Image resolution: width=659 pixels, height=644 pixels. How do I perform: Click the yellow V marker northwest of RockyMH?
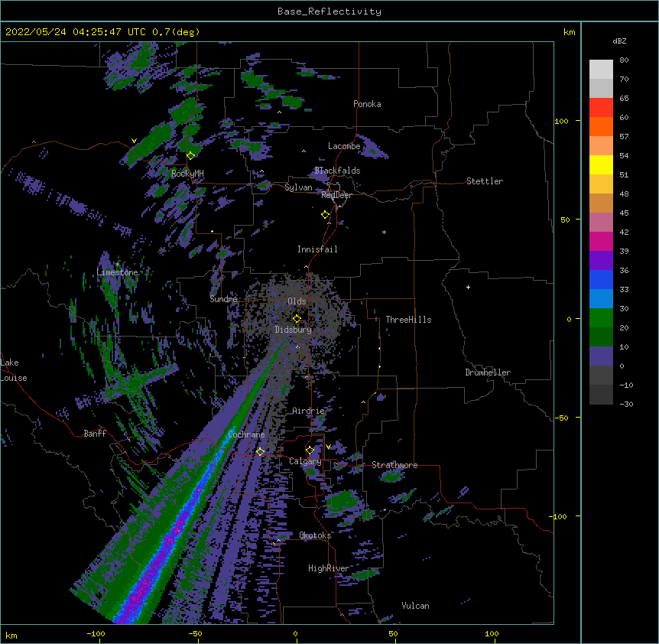tap(134, 141)
